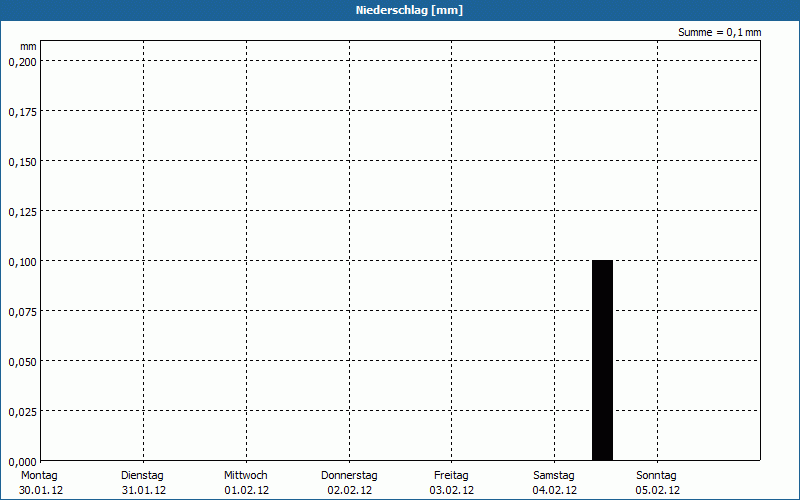Click the date 05.02.12
The height and width of the screenshot is (500, 800).
[x=658, y=490]
